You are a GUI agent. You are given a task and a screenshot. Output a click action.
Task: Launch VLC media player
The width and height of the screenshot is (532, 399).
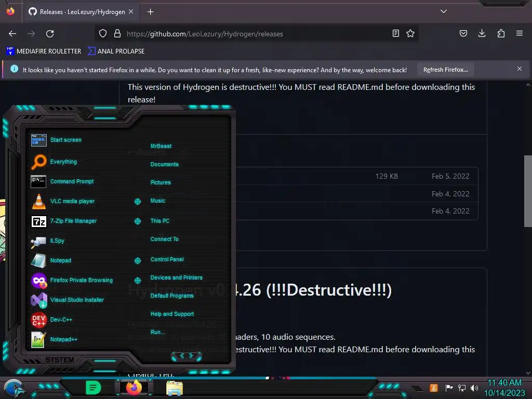(x=63, y=201)
